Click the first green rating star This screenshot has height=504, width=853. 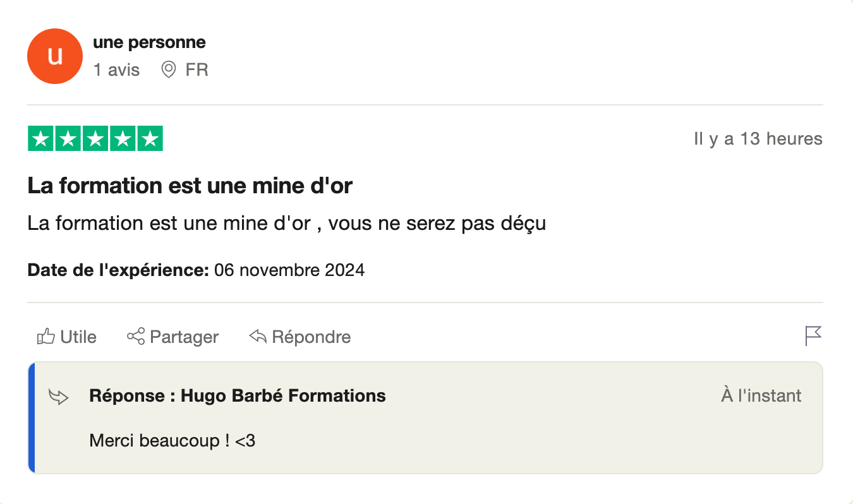pyautogui.click(x=41, y=139)
